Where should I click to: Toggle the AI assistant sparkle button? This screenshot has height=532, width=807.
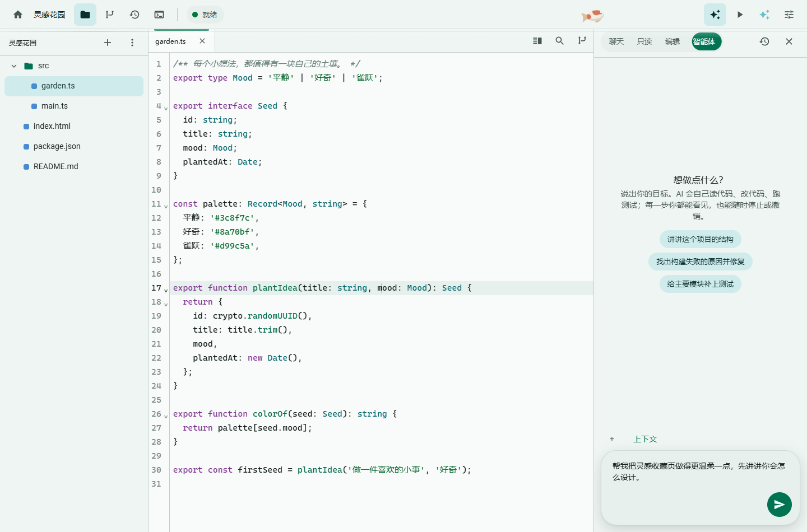(715, 15)
